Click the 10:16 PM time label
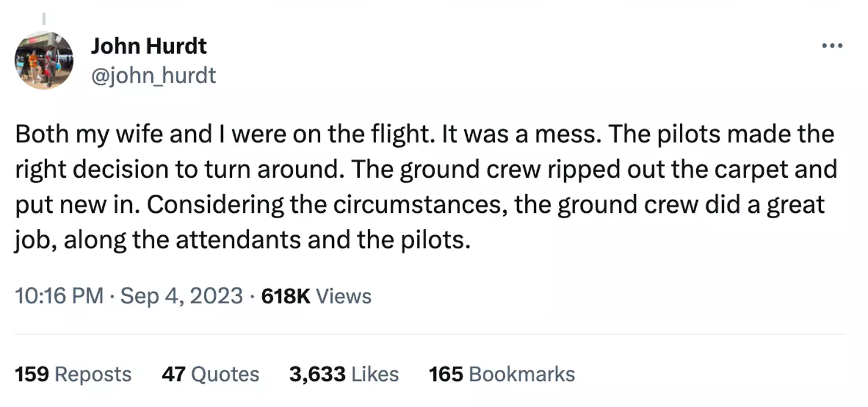The width and height of the screenshot is (868, 407). click(x=57, y=296)
